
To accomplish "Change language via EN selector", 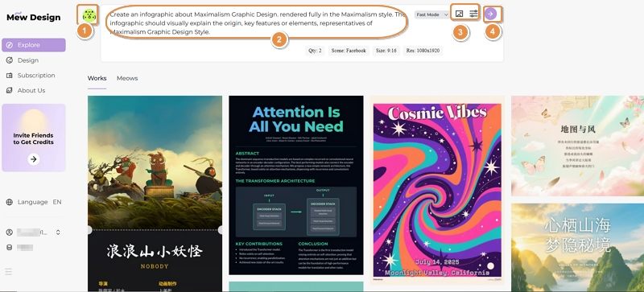I will [x=57, y=202].
